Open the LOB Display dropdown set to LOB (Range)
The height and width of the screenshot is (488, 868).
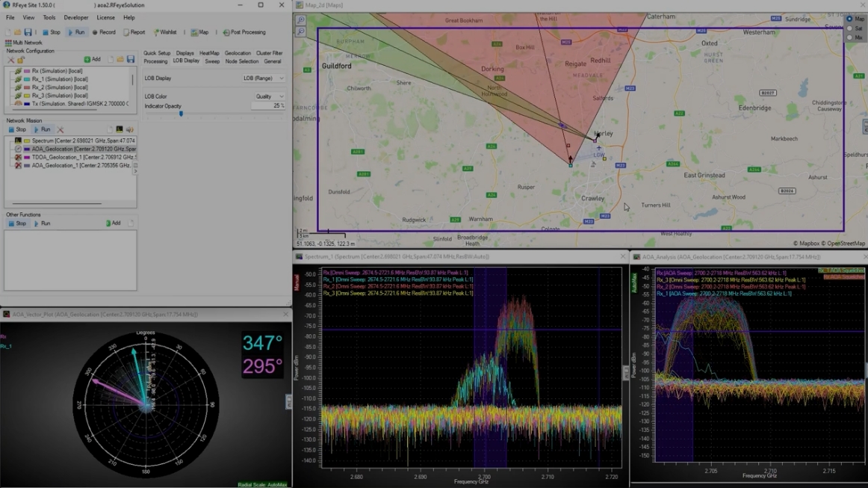click(x=263, y=78)
